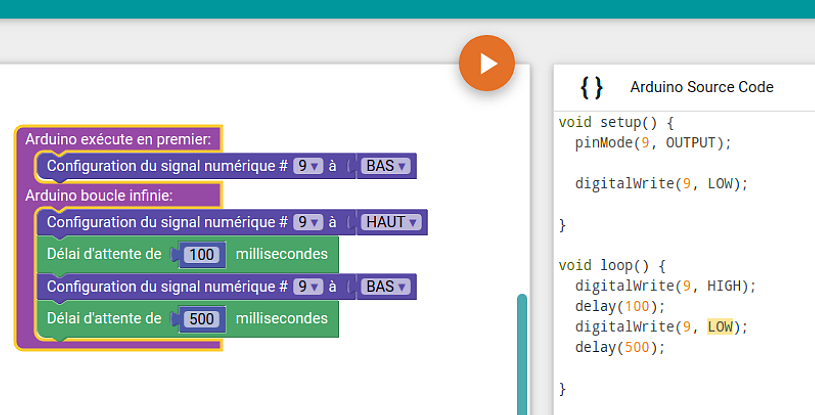Click the 'digitalWrite(9, LOW);' line in setup

point(662,184)
